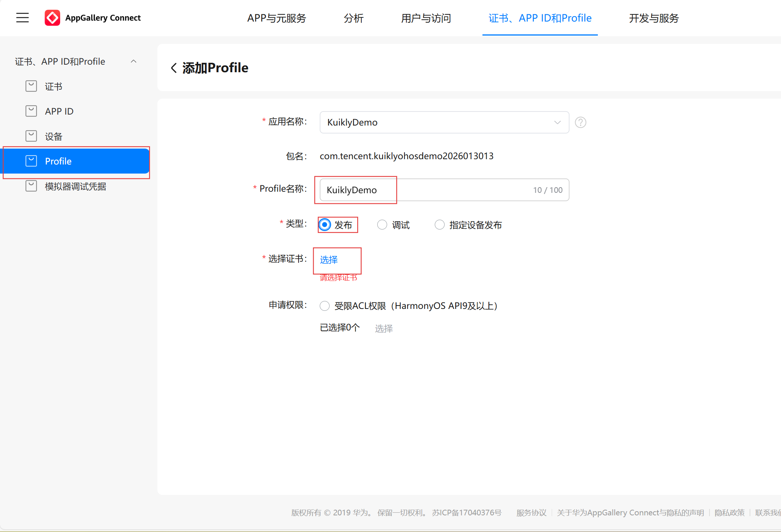
Task: Click the help question mark icon
Action: (580, 123)
